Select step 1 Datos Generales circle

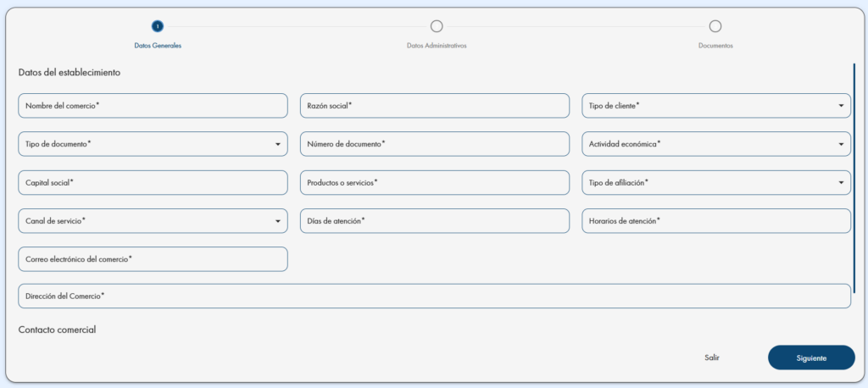coord(158,26)
